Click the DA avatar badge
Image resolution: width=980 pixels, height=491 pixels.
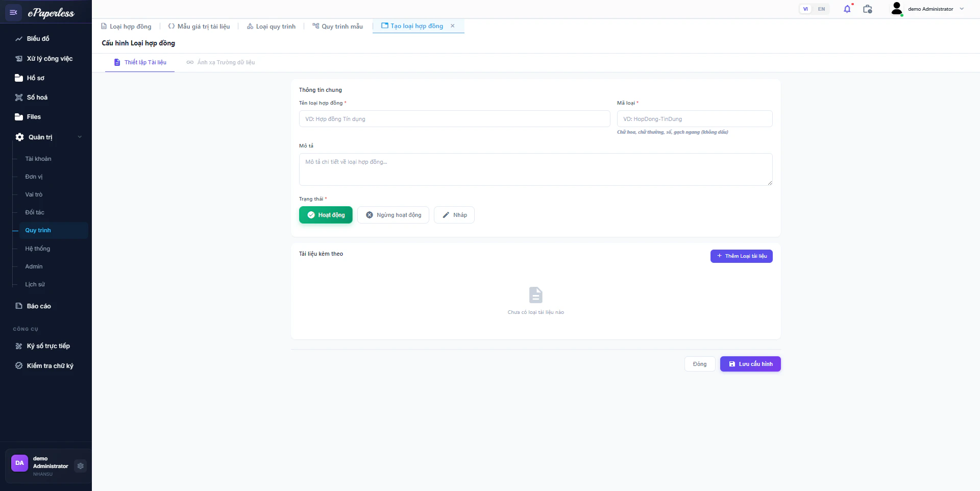pos(19,463)
